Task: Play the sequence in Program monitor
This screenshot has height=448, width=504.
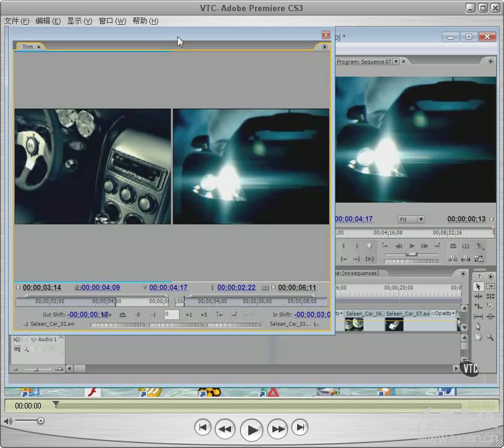Action: (412, 246)
